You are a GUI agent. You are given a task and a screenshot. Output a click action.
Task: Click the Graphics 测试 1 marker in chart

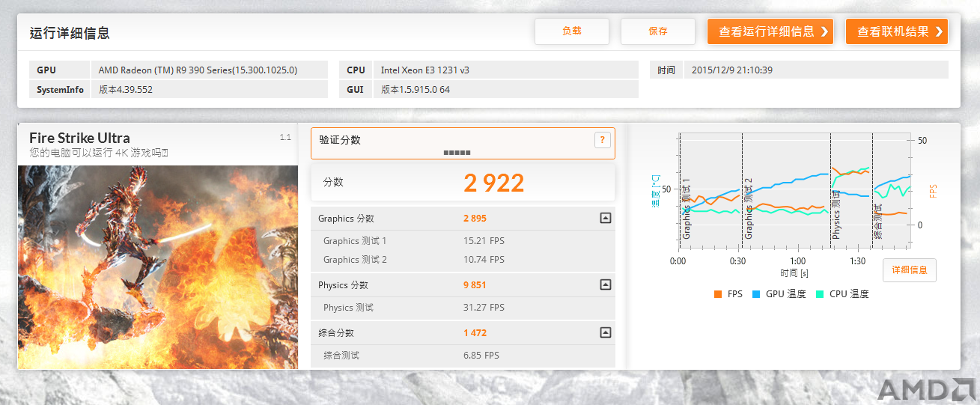687,209
